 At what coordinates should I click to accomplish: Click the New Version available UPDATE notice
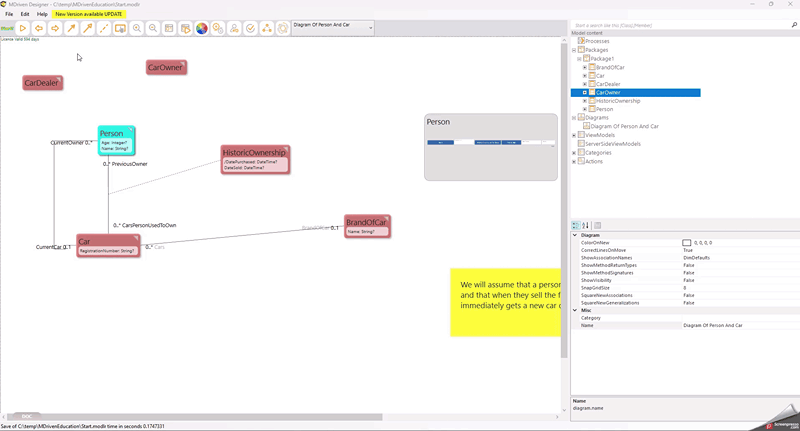click(x=90, y=14)
